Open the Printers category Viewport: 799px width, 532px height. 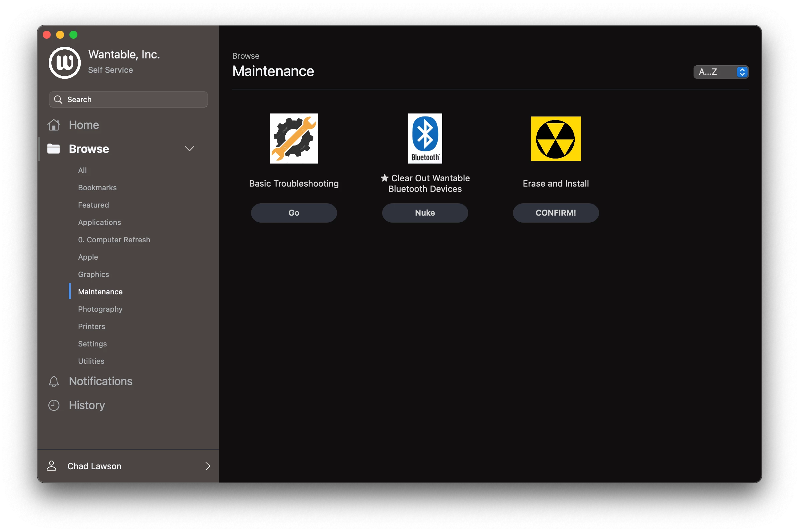[x=91, y=326]
